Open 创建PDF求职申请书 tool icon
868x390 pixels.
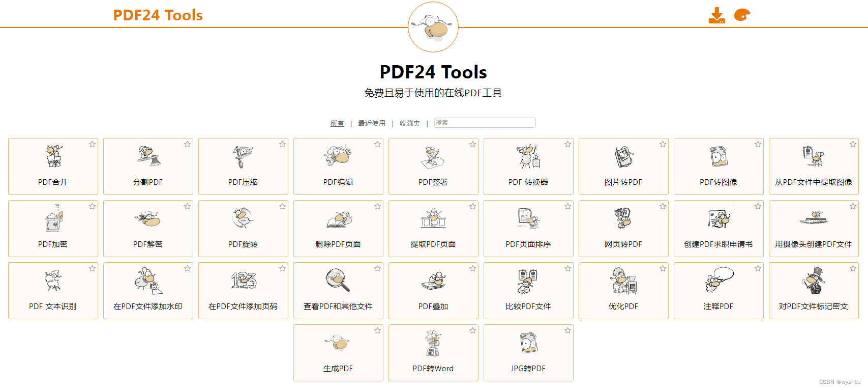coord(719,219)
